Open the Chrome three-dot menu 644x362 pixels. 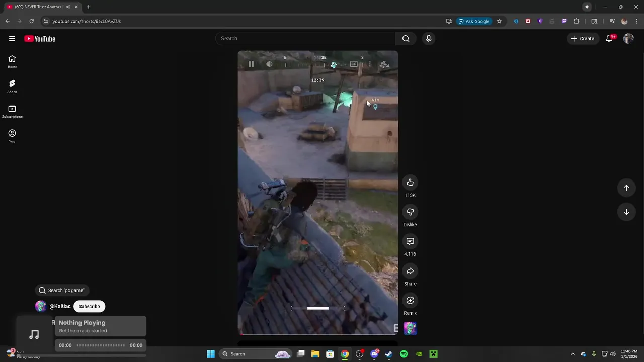point(636,21)
